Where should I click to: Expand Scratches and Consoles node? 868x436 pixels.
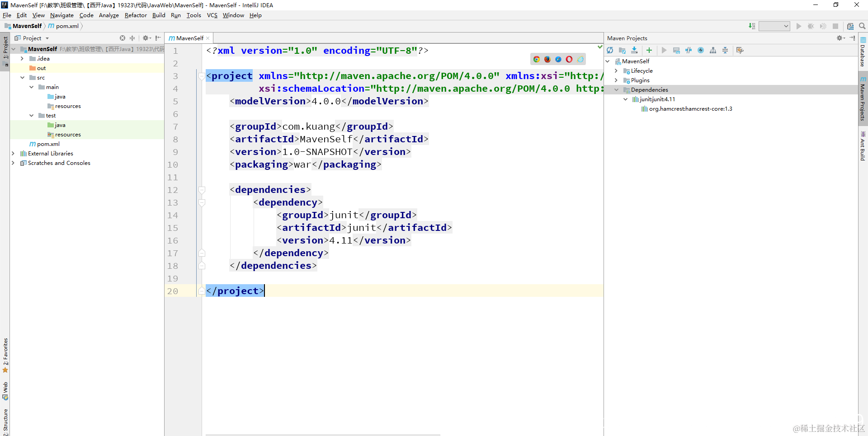tap(13, 163)
